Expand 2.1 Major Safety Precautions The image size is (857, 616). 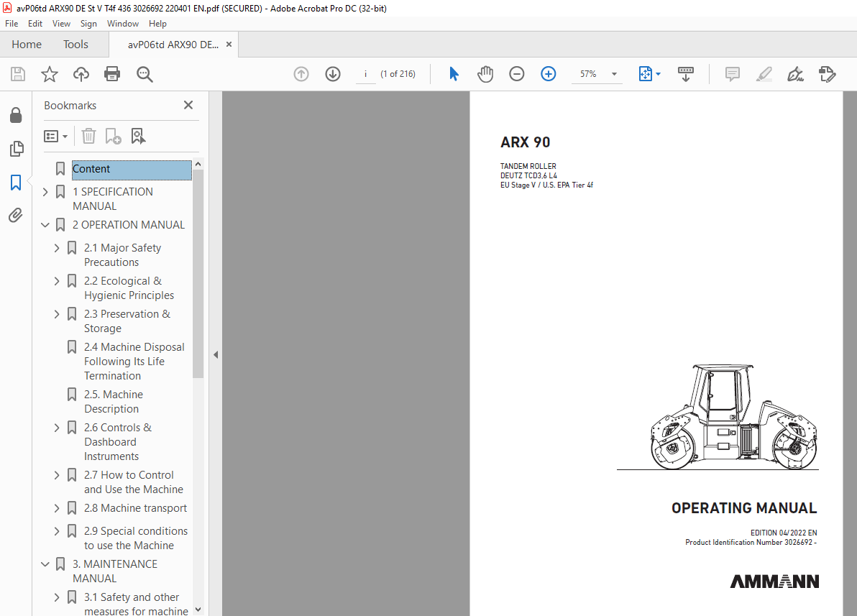pos(57,248)
